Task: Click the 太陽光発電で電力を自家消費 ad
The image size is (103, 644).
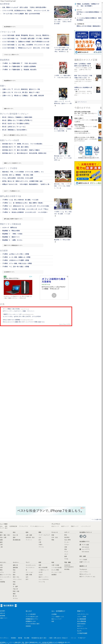Action: click(x=88, y=173)
